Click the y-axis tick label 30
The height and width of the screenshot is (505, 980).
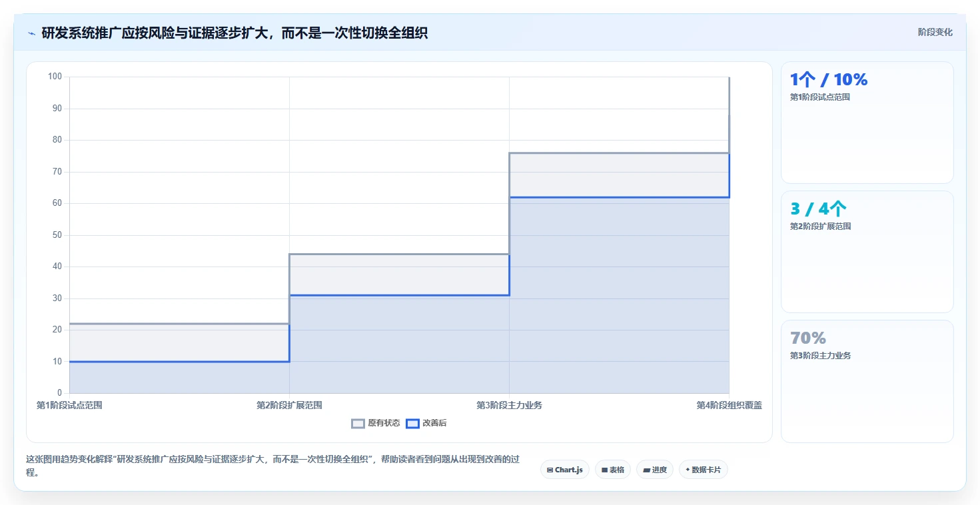[x=57, y=298]
